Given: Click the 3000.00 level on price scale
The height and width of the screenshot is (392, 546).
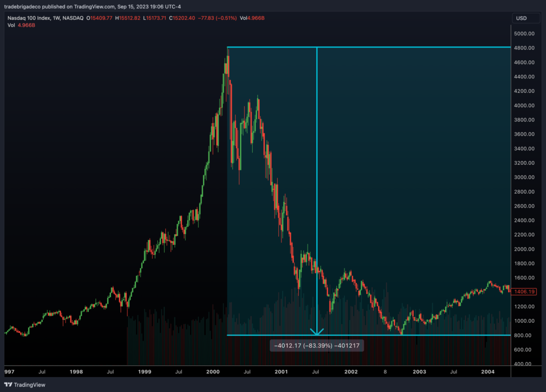Looking at the screenshot, I should tap(525, 177).
